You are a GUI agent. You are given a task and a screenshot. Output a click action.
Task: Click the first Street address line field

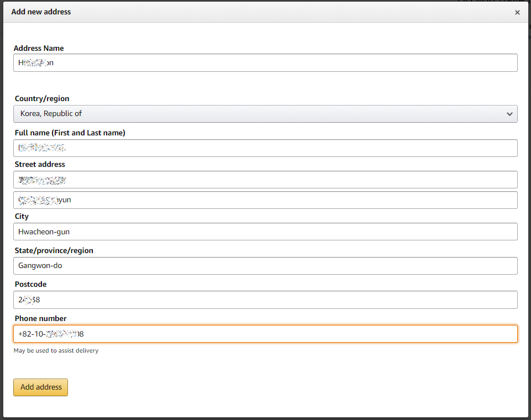pyautogui.click(x=265, y=180)
